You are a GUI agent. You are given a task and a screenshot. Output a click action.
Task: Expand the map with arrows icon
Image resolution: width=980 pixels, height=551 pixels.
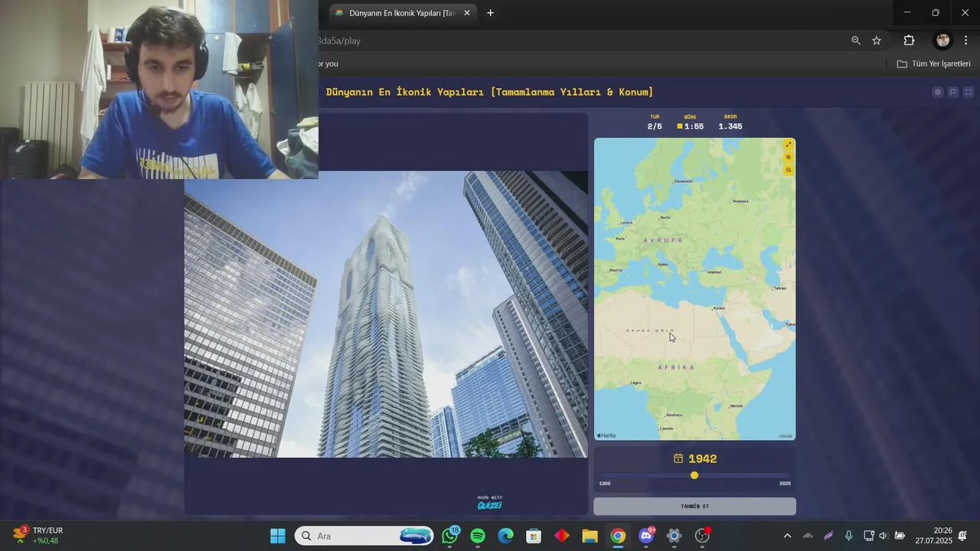point(789,145)
